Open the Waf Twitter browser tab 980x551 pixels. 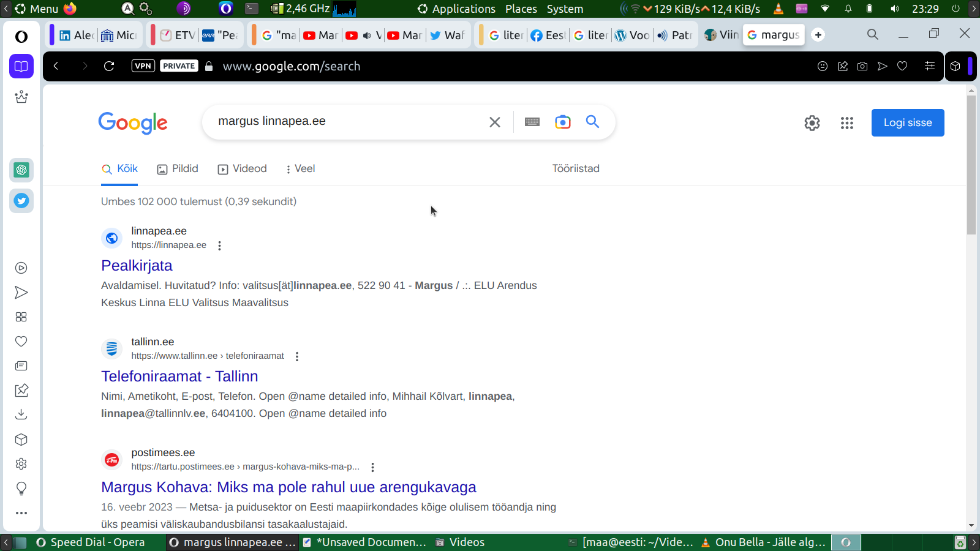[x=447, y=36]
